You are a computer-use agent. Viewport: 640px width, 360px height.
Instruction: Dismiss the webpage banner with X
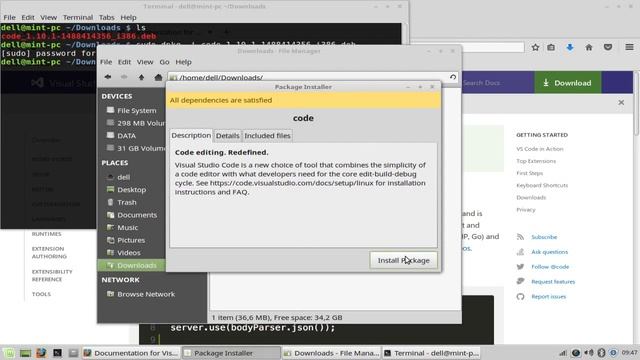pos(621,102)
